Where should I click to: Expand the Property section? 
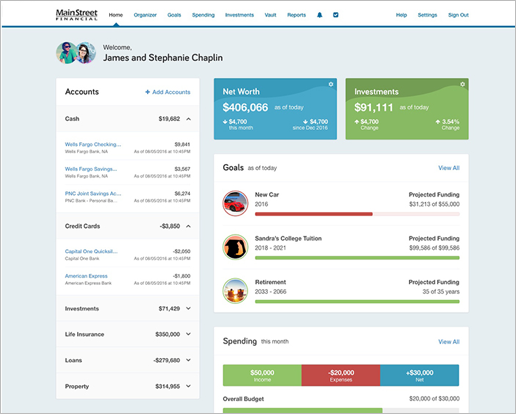188,386
